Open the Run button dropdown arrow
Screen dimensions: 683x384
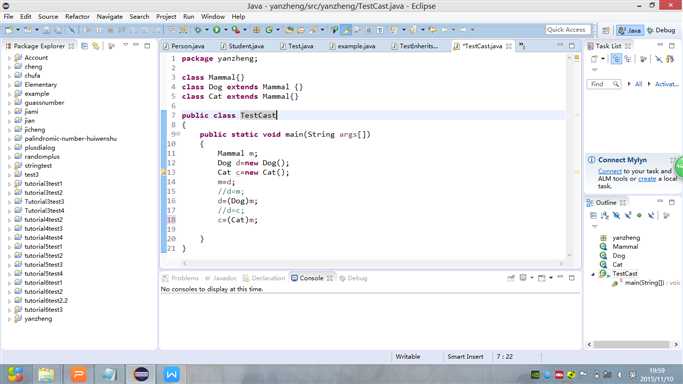[x=225, y=30]
